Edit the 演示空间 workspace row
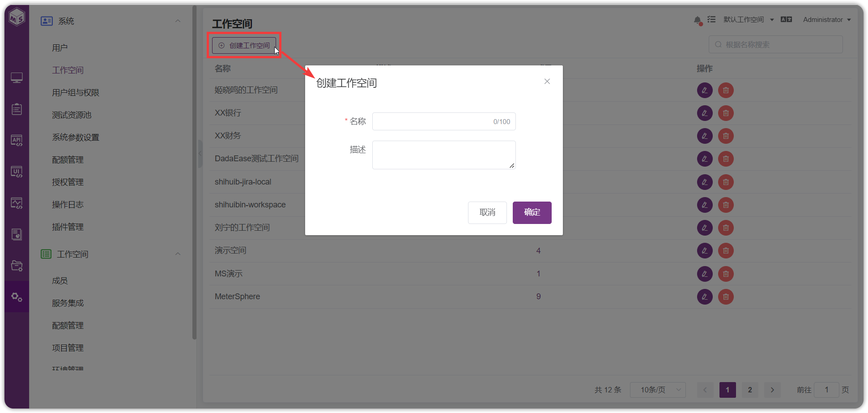868x413 pixels. pyautogui.click(x=705, y=251)
